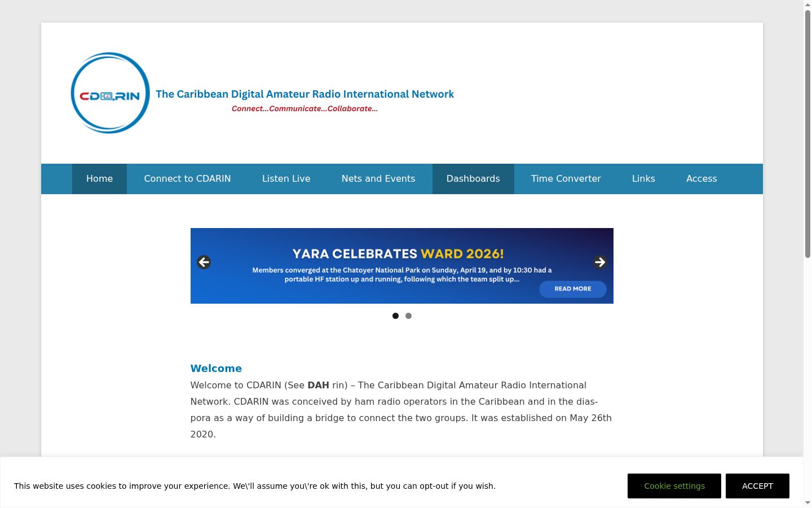This screenshot has height=508, width=812.
Task: Open Nets and Events menu
Action: [x=378, y=179]
